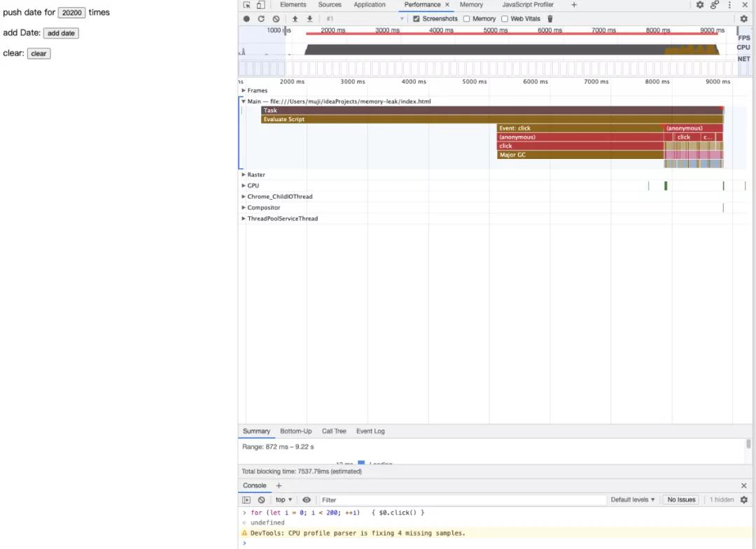Expand the ThreadPoolServiceThread track
The width and height of the screenshot is (756, 549).
pyautogui.click(x=244, y=218)
